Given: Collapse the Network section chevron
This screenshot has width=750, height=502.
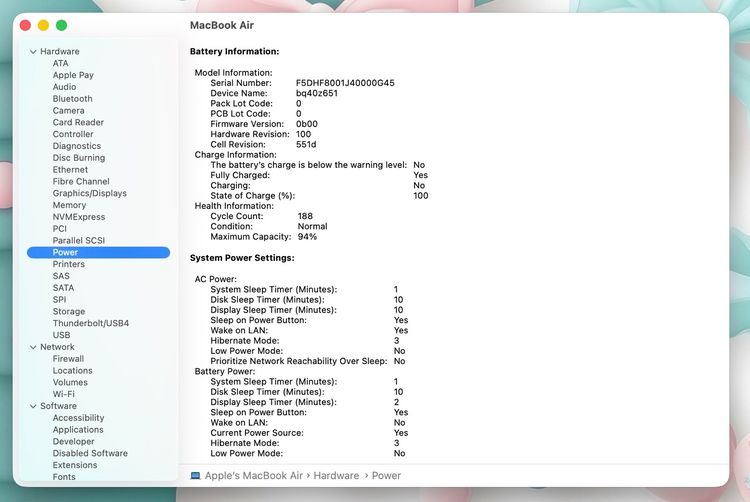Looking at the screenshot, I should point(33,347).
